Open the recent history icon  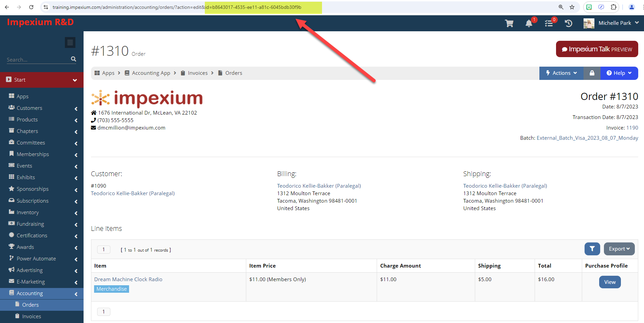[569, 23]
